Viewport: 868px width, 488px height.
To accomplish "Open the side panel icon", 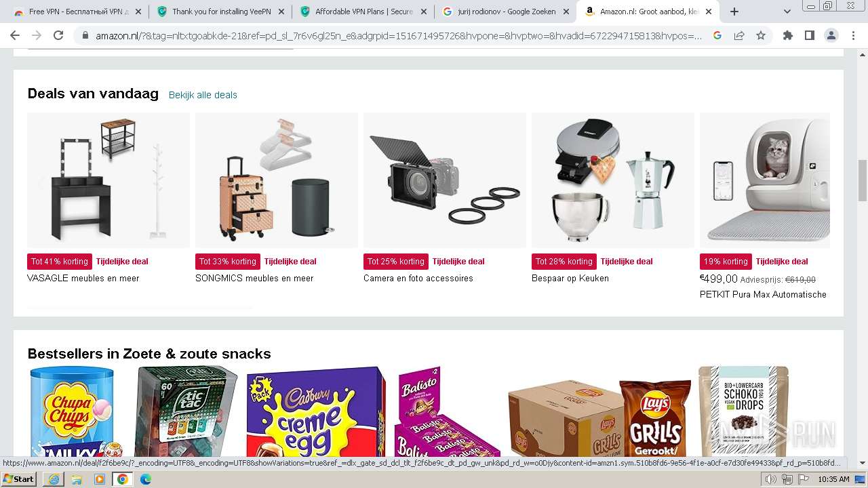I will (809, 35).
